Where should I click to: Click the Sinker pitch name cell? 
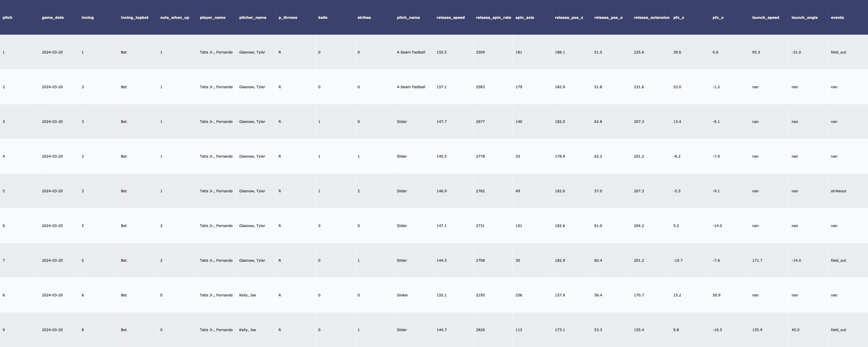pos(402,295)
